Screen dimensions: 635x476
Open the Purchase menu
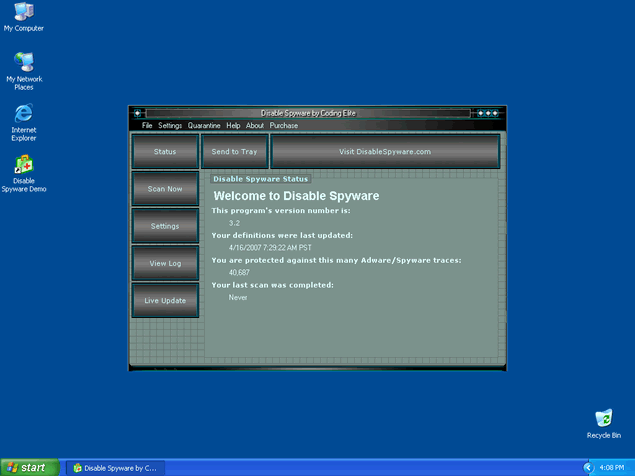(x=284, y=126)
